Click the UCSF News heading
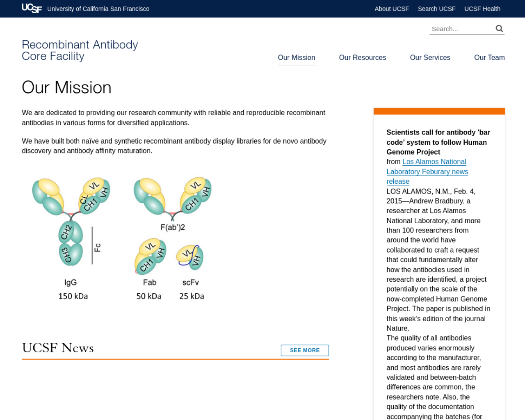Image resolution: width=525 pixels, height=420 pixels. pos(58,348)
